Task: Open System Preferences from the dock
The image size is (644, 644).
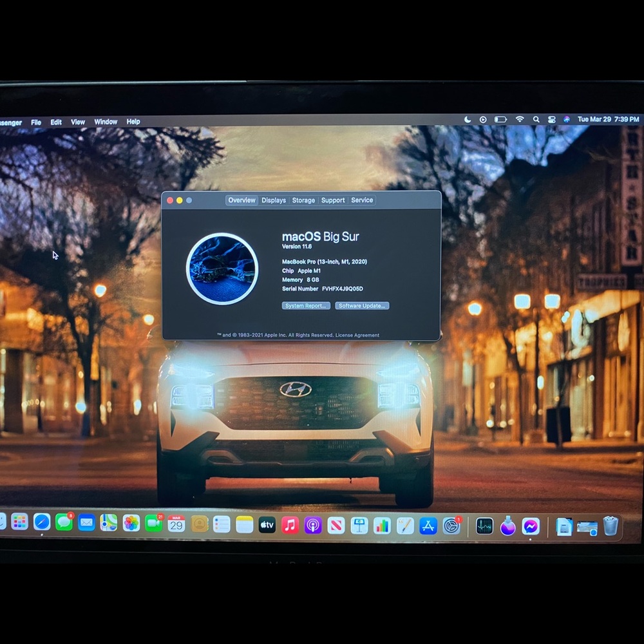Action: (x=451, y=526)
